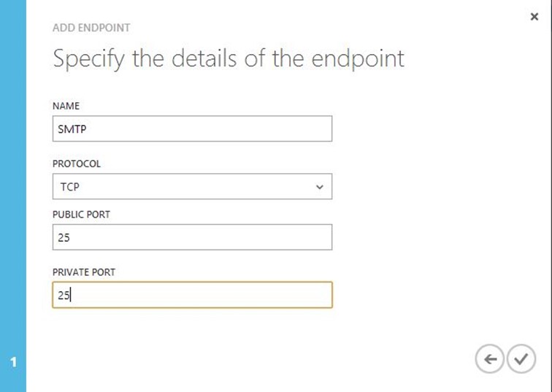Click the SMTP text in Name field

click(72, 128)
